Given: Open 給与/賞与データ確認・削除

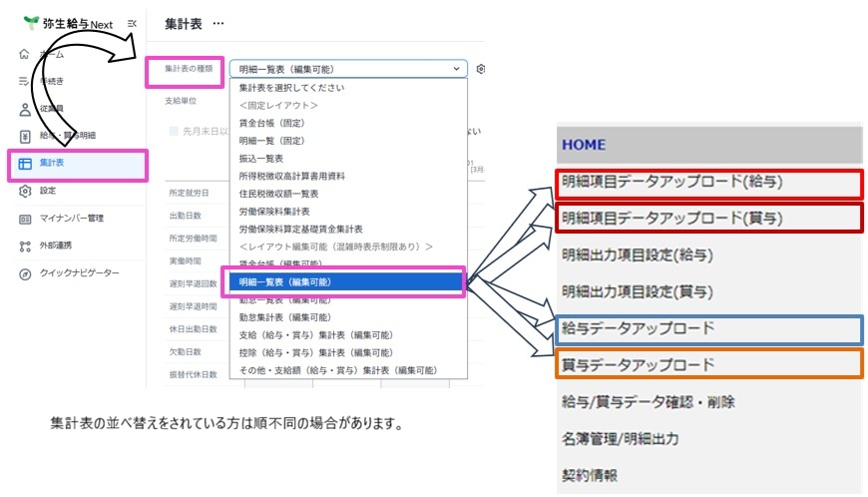Looking at the screenshot, I should point(649,402).
